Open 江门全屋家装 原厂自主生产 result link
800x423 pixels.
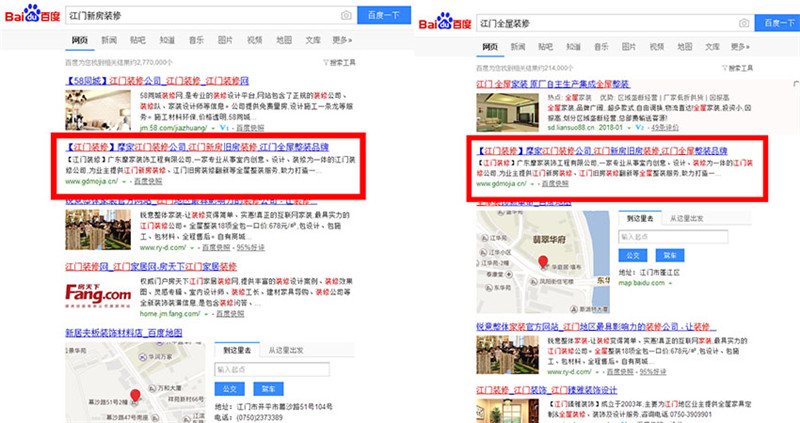point(553,84)
